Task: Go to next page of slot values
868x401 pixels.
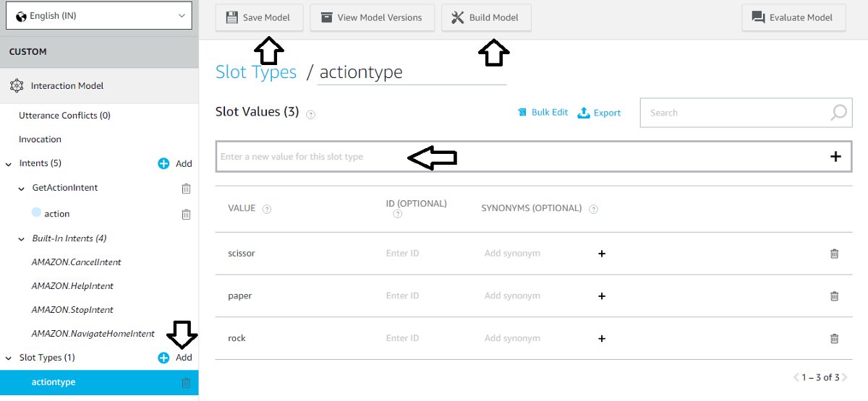Action: [844, 377]
